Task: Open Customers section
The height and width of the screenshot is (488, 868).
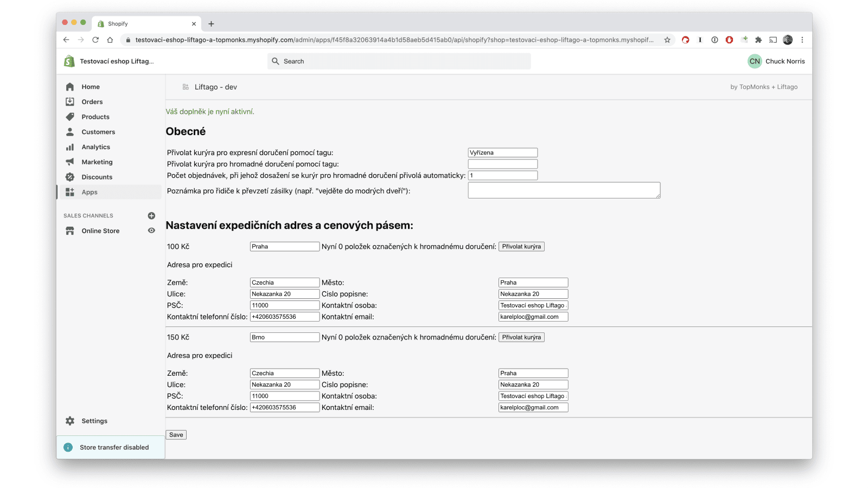Action: (98, 132)
